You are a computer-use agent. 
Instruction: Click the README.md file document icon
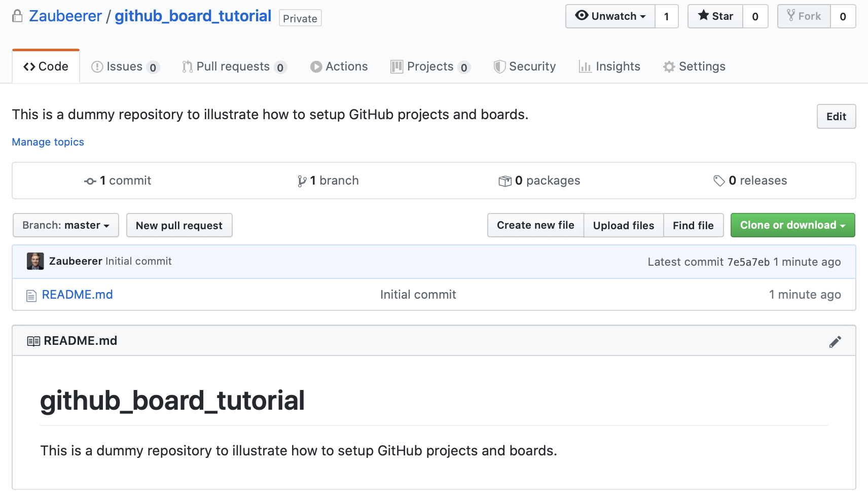tap(31, 295)
